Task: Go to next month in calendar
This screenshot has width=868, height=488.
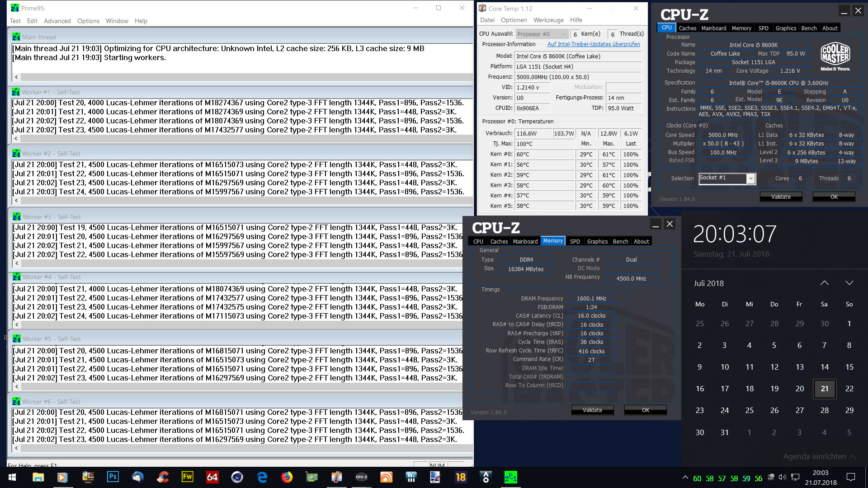Action: 849,283
